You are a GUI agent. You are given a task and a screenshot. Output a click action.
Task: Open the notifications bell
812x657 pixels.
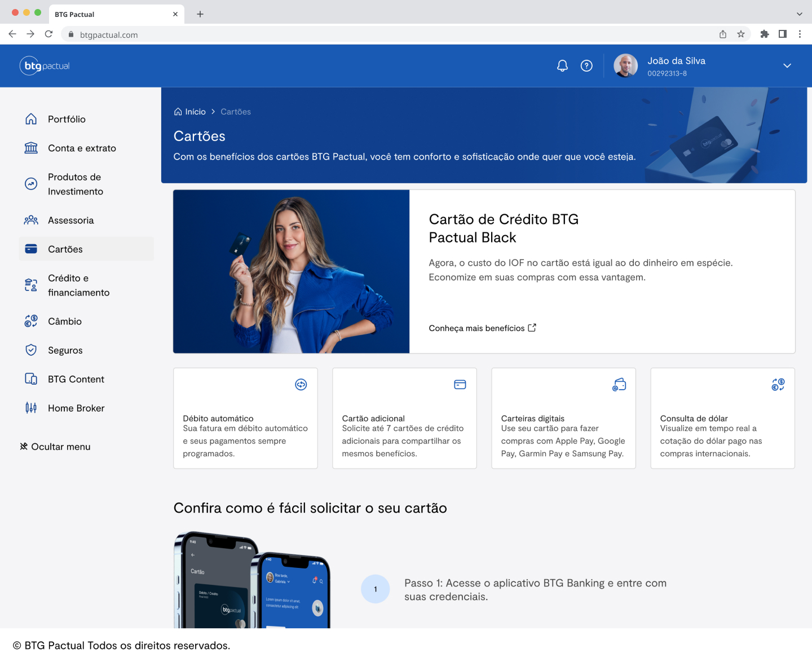click(x=562, y=66)
